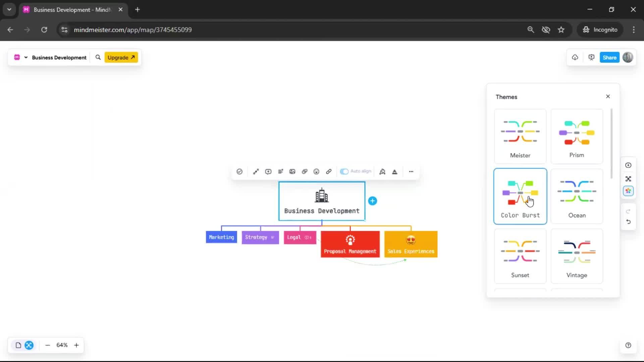This screenshot has height=362, width=644.
Task: Switch to outline view mode
Action: [x=18, y=345]
